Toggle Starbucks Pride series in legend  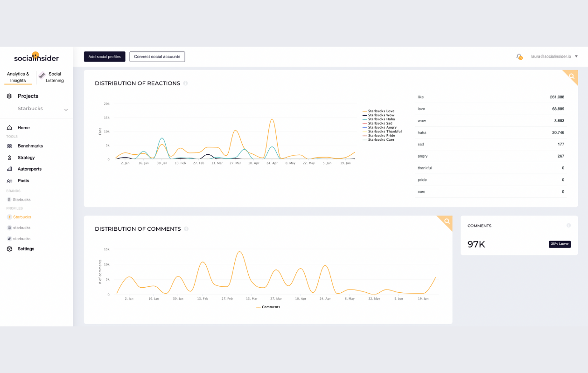click(x=379, y=136)
